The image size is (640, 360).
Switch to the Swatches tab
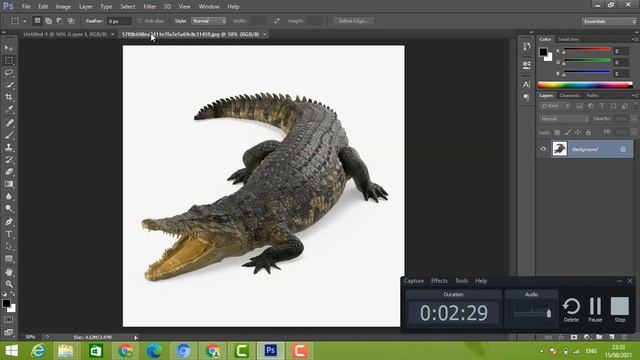point(569,39)
